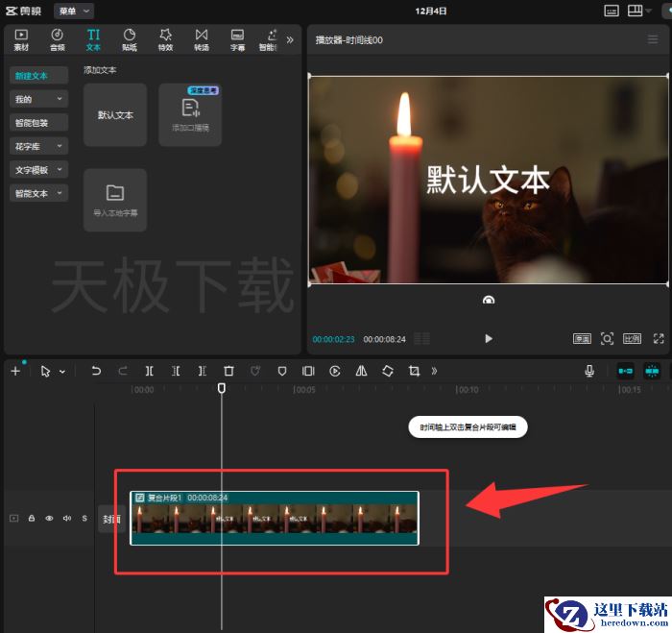Viewport: 672px width, 633px height.
Task: Click the freeze frame icon
Action: pyautogui.click(x=308, y=371)
